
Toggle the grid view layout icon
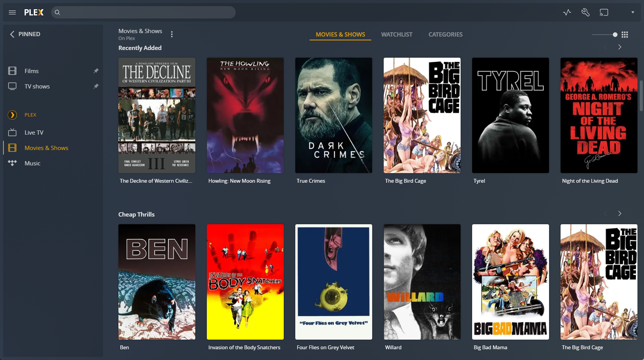tap(625, 35)
